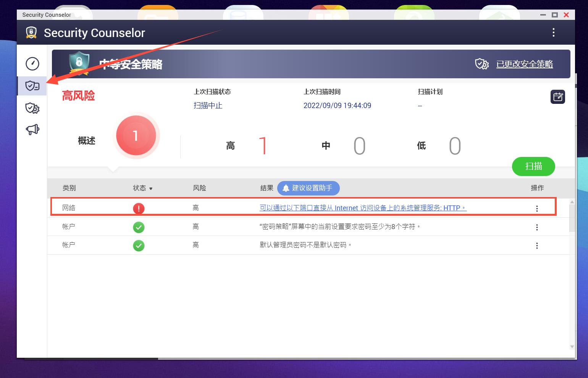Click the red alert status icon on 网络 row

[x=139, y=208]
